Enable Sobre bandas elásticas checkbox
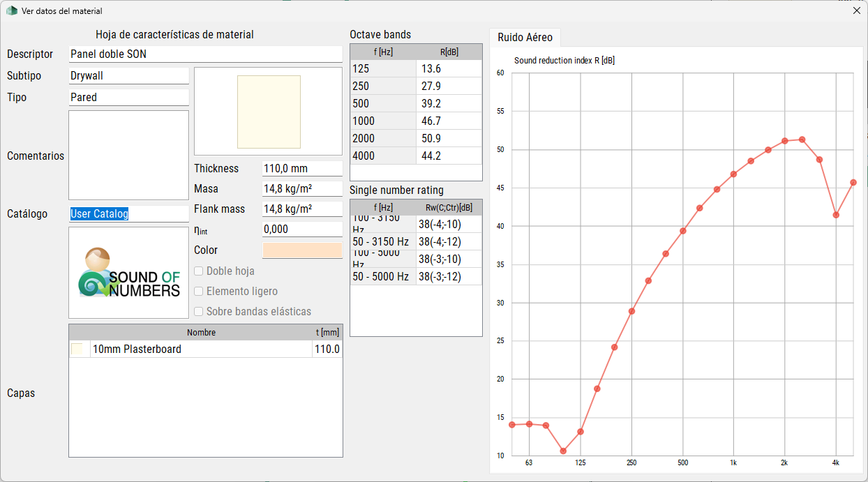The height and width of the screenshot is (482, 868). [199, 311]
